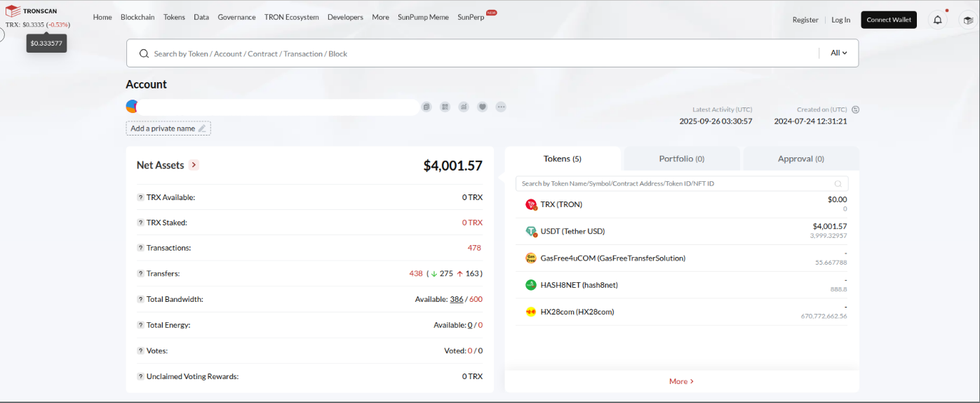This screenshot has width=980, height=403.
Task: Expand the token list via More link
Action: click(x=681, y=381)
